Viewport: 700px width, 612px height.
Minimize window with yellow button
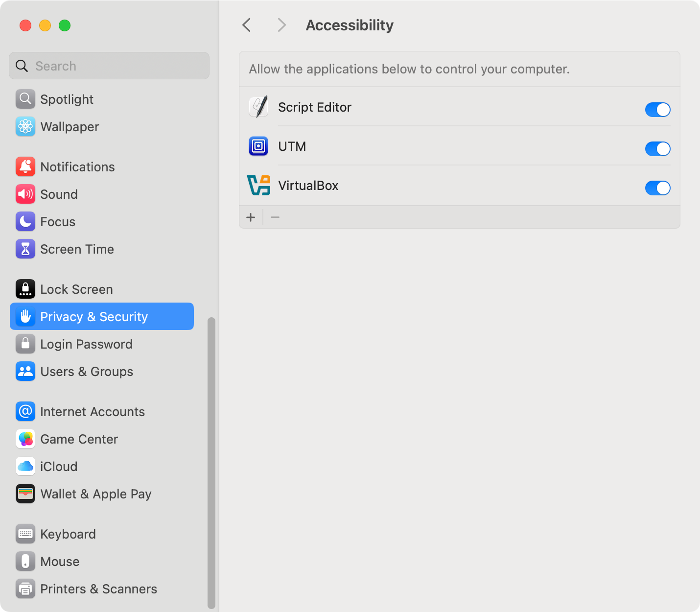click(x=45, y=25)
